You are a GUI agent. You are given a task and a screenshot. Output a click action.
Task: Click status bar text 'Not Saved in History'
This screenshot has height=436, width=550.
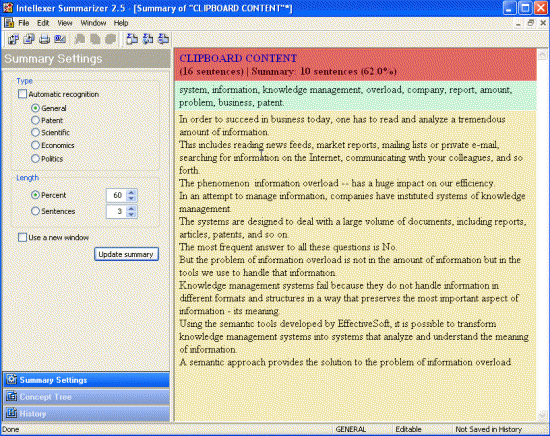tap(489, 429)
